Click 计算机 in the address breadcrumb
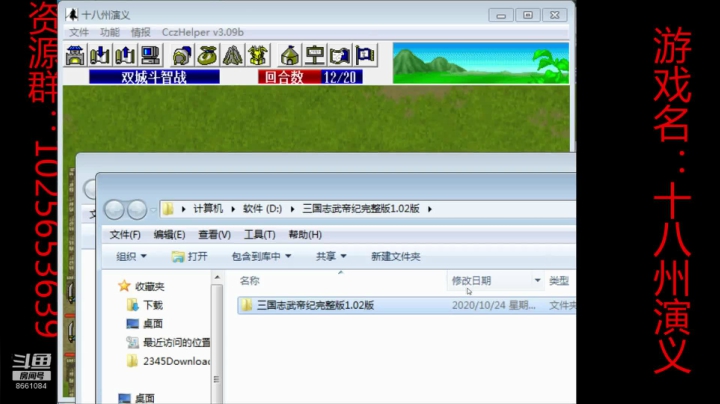Viewport: 720px width, 404px height. [x=208, y=209]
